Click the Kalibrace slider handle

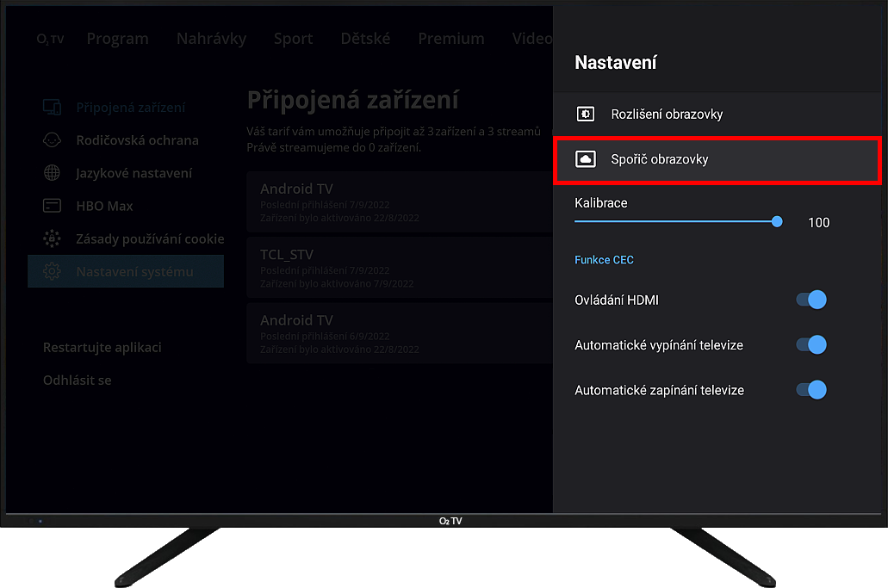[x=778, y=221]
